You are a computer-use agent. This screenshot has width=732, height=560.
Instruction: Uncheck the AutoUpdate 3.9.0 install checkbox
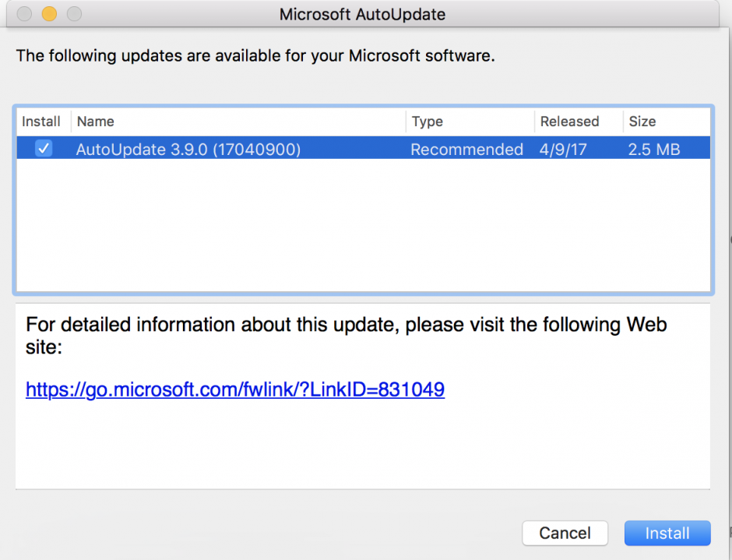[44, 148]
